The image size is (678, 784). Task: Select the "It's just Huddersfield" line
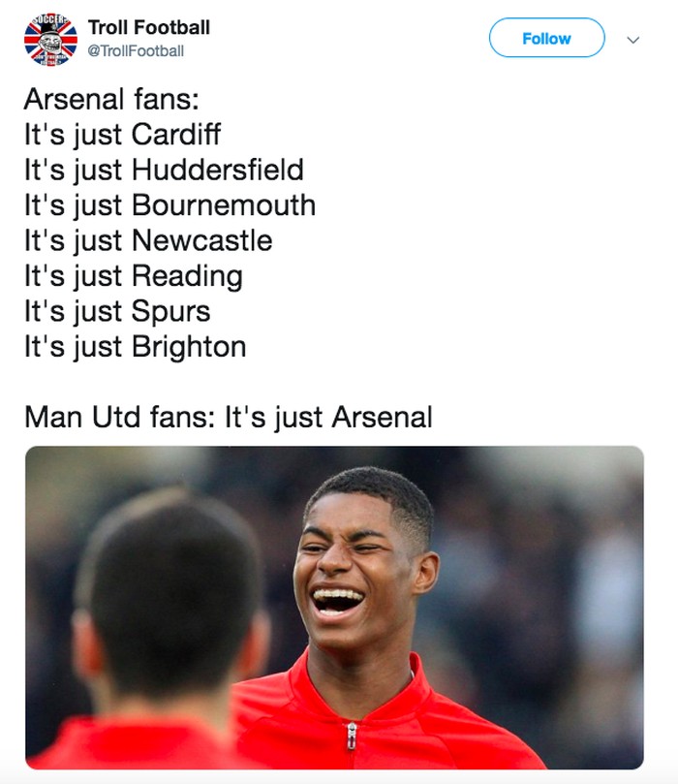[164, 171]
